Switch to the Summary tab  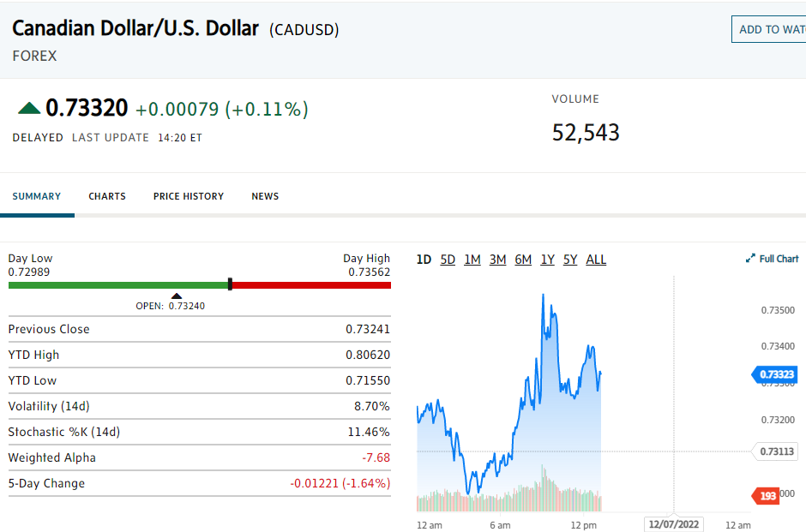(37, 196)
